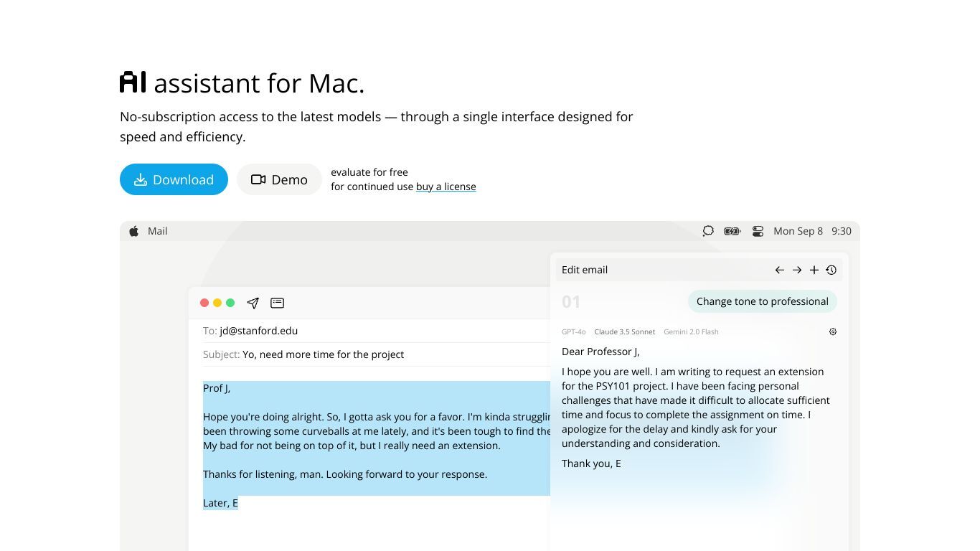
Task: Click the Subject field of the email
Action: pos(376,354)
